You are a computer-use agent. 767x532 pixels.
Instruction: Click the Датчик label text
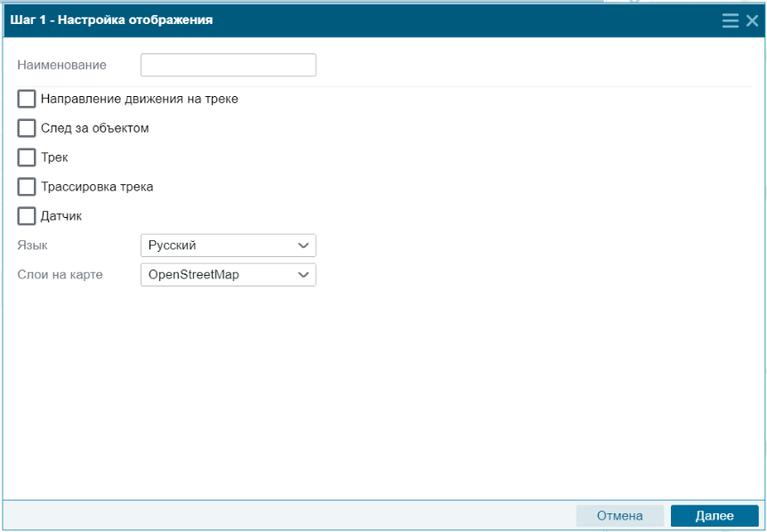coord(61,216)
